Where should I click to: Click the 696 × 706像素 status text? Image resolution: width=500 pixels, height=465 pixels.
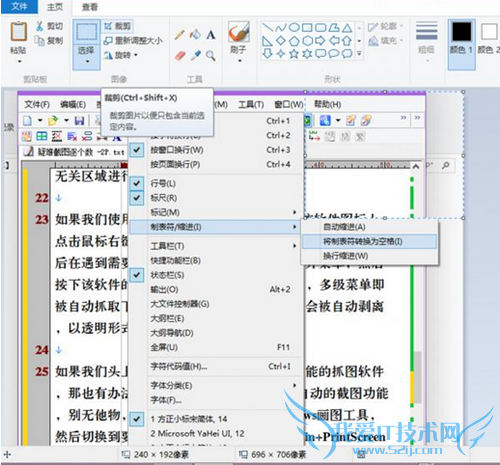(278, 454)
